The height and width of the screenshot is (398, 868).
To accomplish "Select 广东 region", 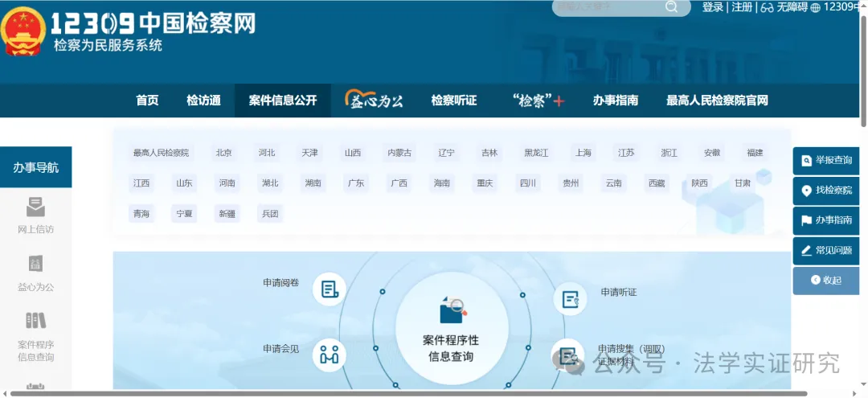I will tap(356, 183).
